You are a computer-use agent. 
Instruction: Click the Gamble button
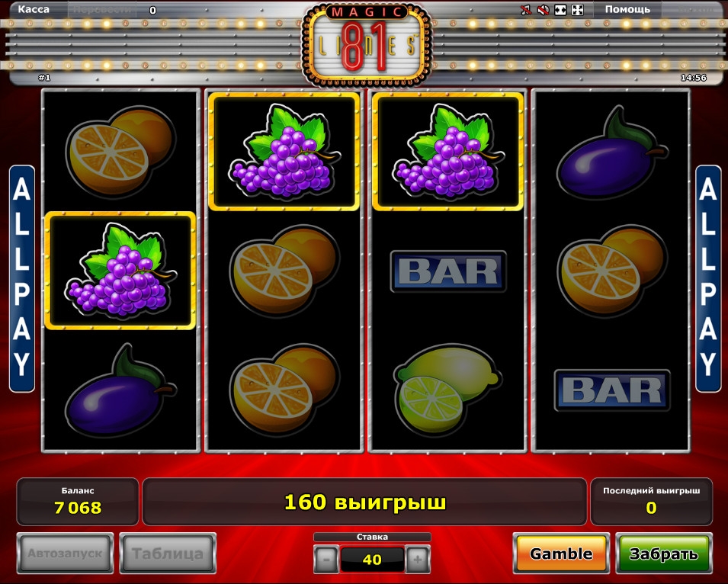pyautogui.click(x=561, y=554)
